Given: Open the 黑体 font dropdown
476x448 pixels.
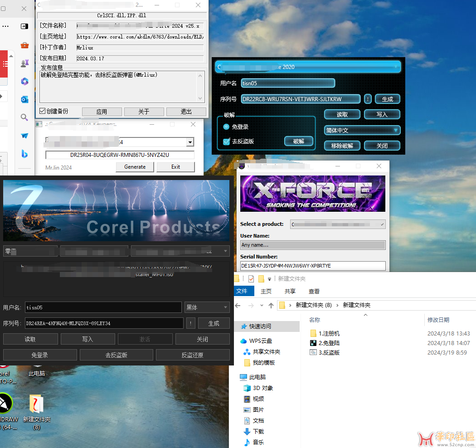Looking at the screenshot, I should click(207, 307).
